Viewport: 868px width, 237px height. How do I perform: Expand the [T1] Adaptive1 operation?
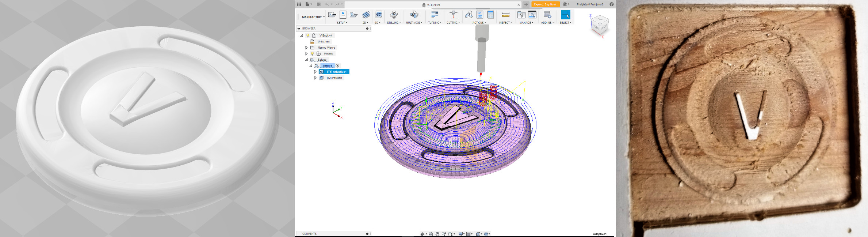click(x=315, y=72)
